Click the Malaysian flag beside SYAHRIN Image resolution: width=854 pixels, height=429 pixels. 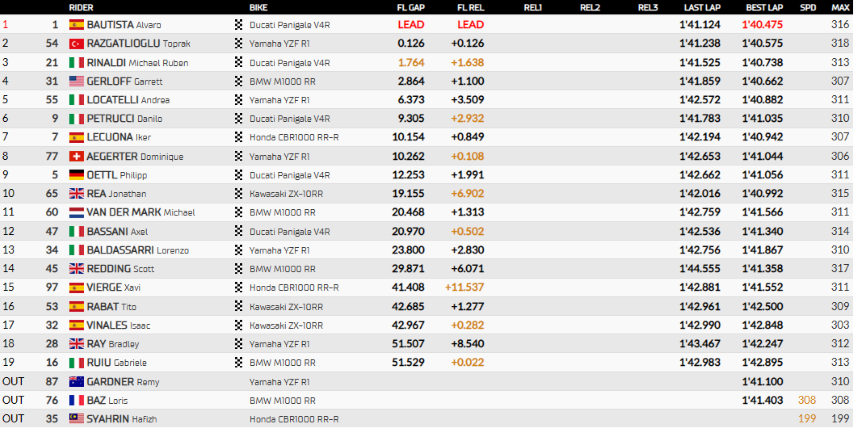click(x=76, y=419)
